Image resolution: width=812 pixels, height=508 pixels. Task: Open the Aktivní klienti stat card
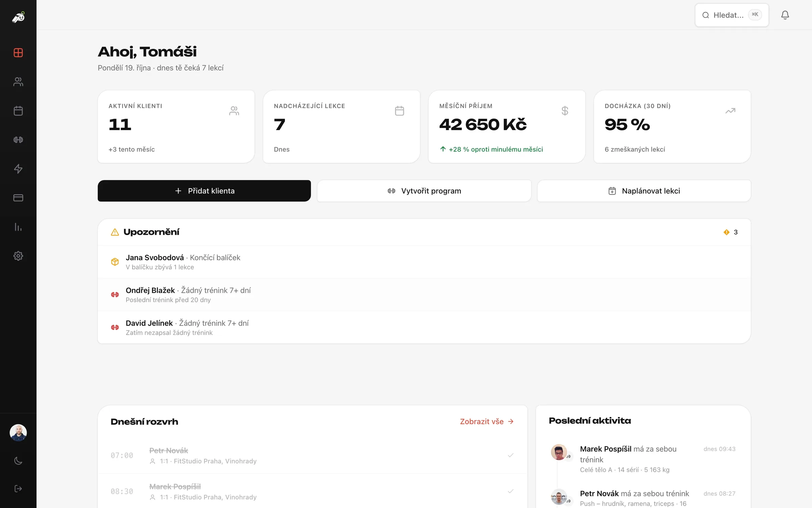click(176, 127)
